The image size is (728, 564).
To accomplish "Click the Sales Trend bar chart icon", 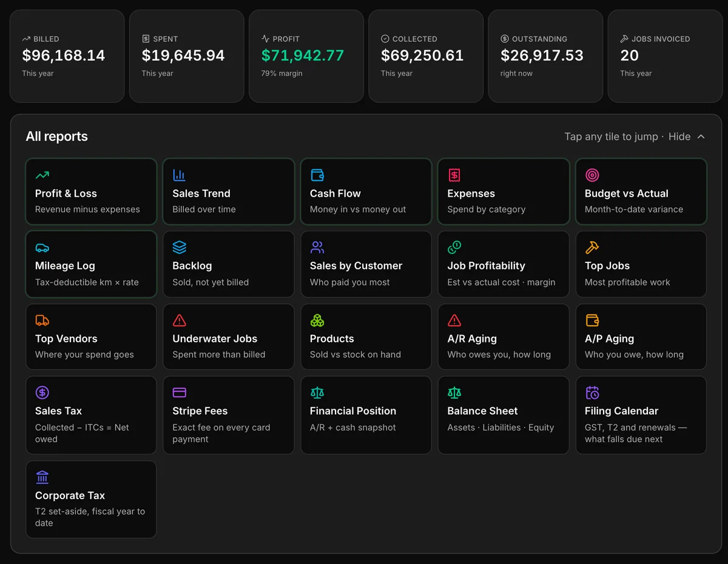I will (180, 175).
